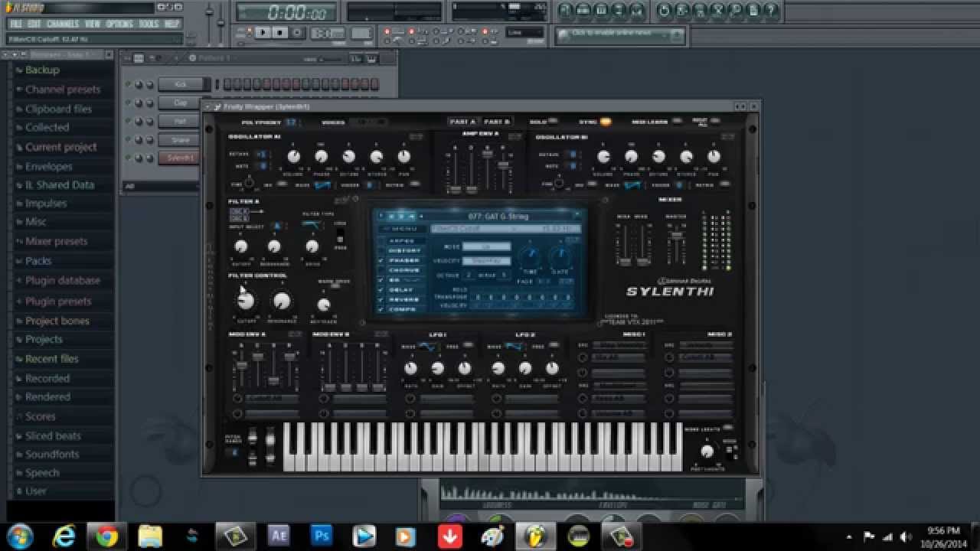The width and height of the screenshot is (980, 551).
Task: Disable the REVERB effect checkbox
Action: [x=381, y=300]
